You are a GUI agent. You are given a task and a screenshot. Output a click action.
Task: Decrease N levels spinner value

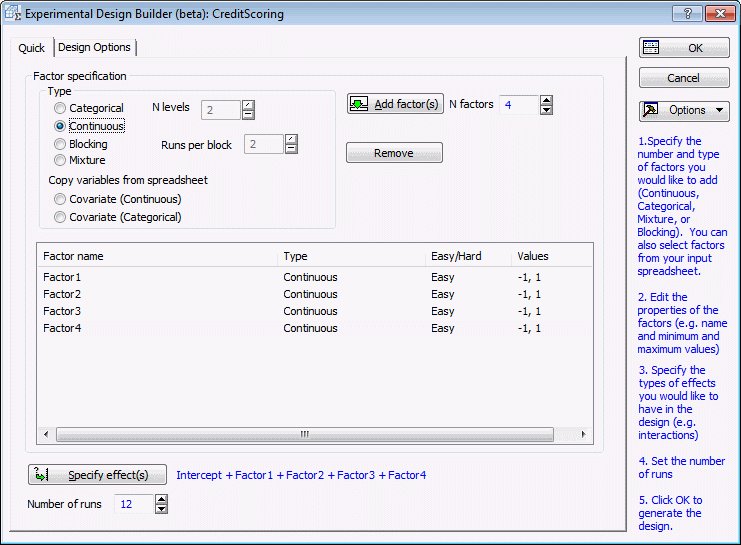click(248, 114)
